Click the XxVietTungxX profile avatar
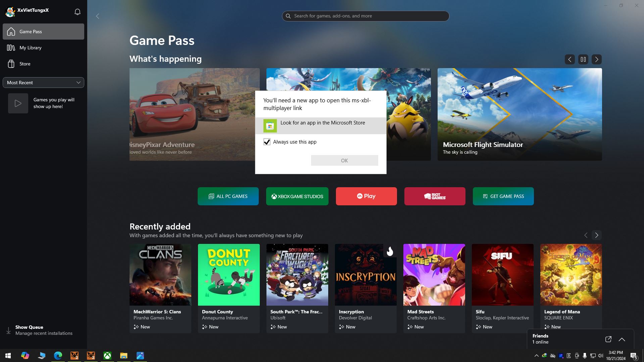This screenshot has height=362, width=644. coord(10,12)
